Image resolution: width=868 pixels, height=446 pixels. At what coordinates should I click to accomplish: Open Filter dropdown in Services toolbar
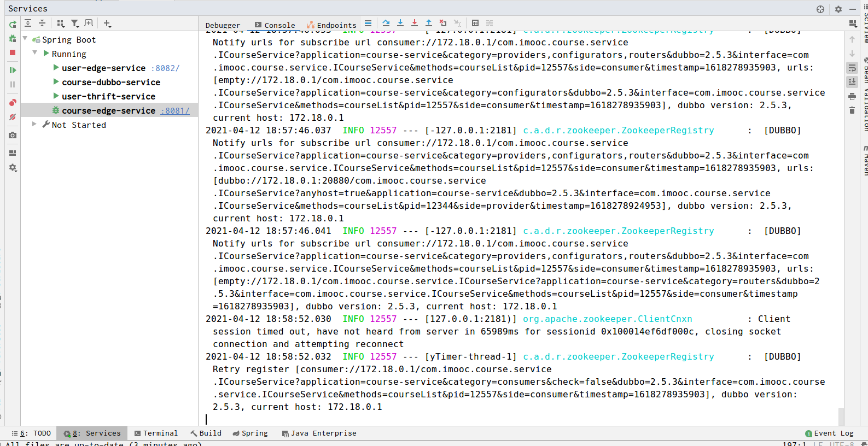(x=75, y=24)
